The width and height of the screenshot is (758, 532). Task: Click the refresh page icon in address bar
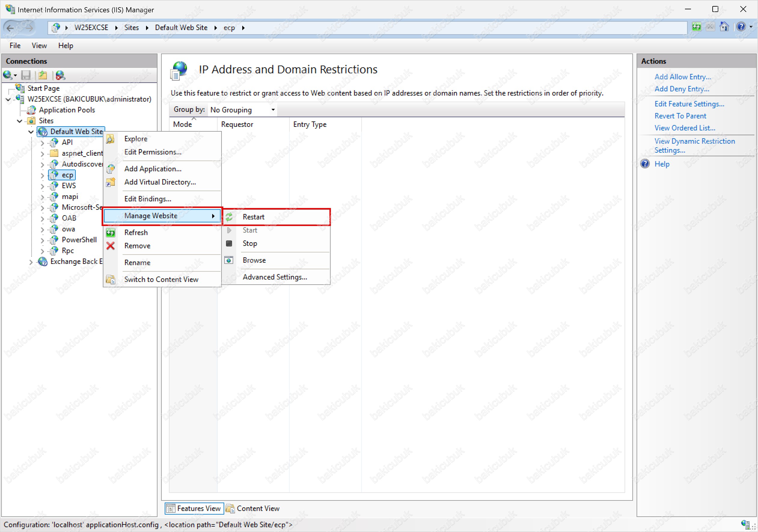pyautogui.click(x=696, y=27)
